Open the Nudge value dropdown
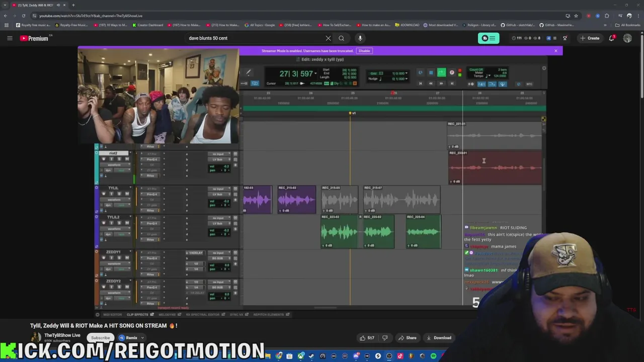Screen dimensions: 644x362 (x=407, y=79)
